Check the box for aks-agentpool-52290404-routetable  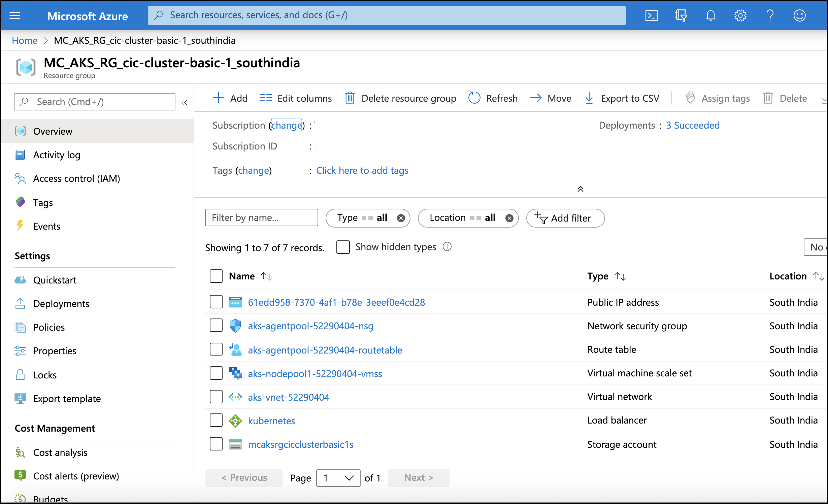(x=216, y=349)
